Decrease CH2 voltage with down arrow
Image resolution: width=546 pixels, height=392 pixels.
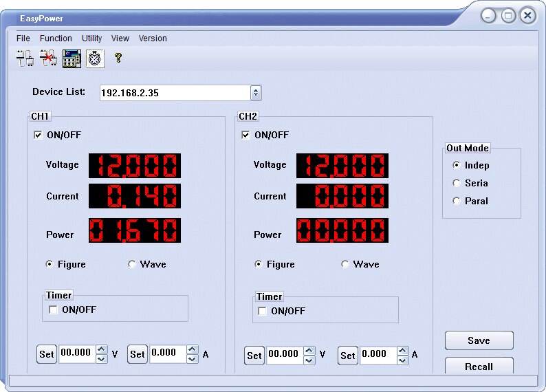(309, 360)
